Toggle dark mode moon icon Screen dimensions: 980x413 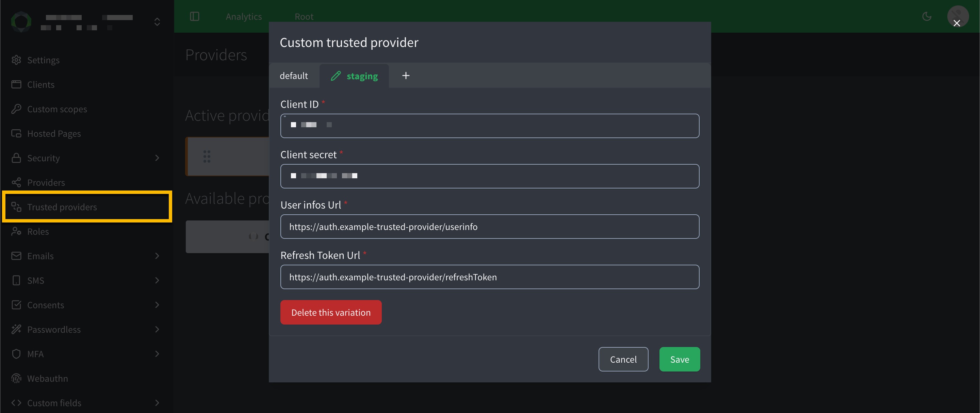927,16
